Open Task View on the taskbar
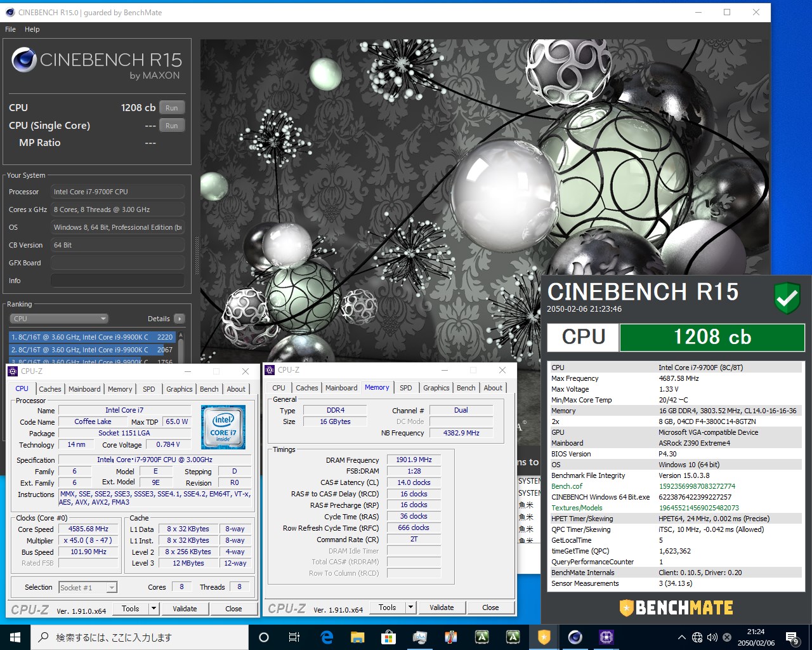Screen dimensions: 812x650 click(x=294, y=637)
